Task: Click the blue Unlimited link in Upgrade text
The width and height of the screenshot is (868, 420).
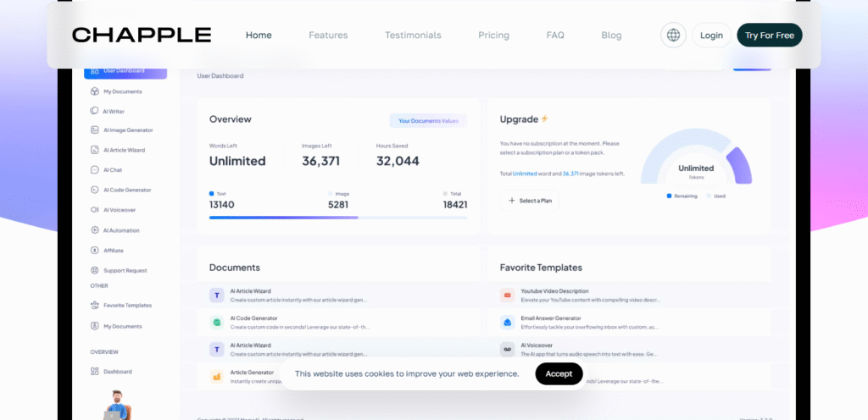Action: [525, 174]
